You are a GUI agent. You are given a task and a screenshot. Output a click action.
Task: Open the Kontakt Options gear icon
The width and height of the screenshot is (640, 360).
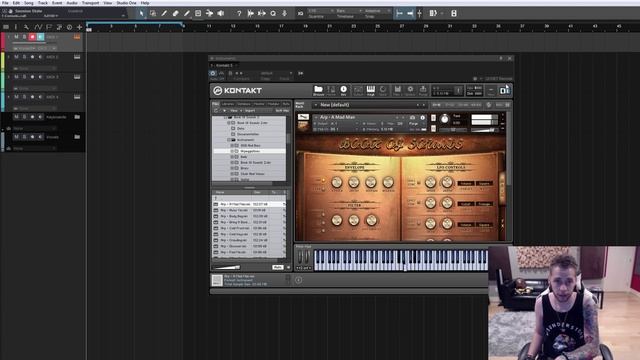point(410,90)
